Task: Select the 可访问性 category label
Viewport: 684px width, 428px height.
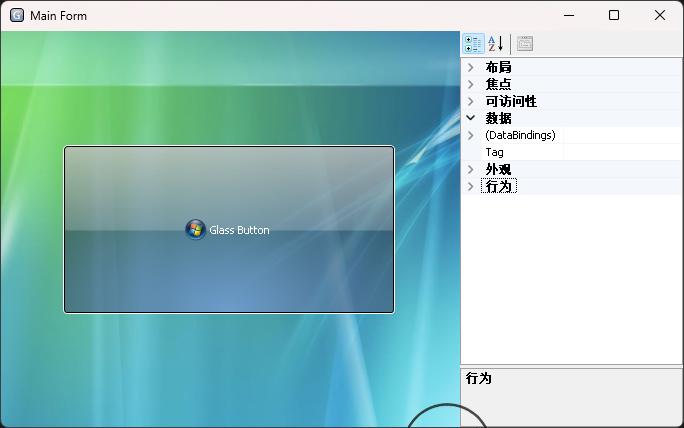Action: coord(511,101)
